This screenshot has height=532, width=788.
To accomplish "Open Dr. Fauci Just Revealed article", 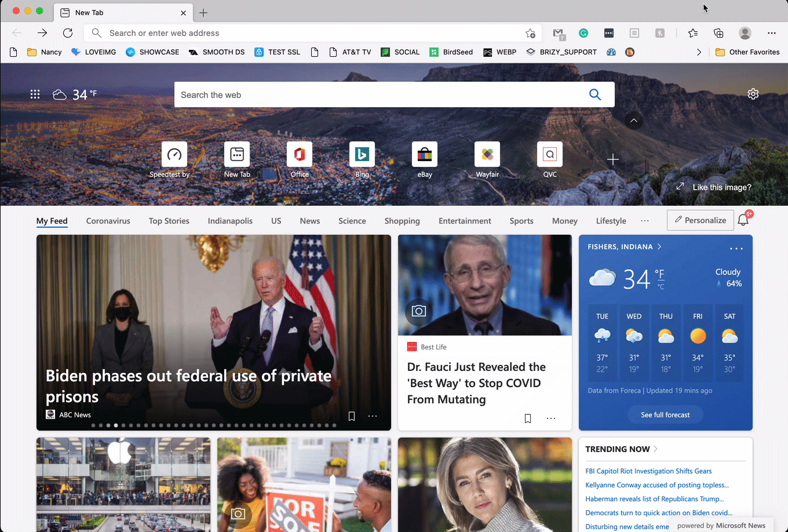I will [x=476, y=383].
